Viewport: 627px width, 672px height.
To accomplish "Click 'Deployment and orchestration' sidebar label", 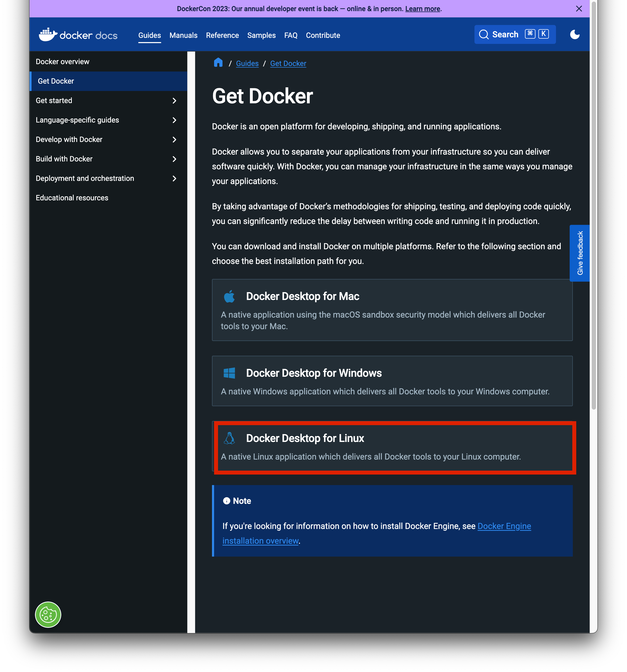I will point(84,178).
